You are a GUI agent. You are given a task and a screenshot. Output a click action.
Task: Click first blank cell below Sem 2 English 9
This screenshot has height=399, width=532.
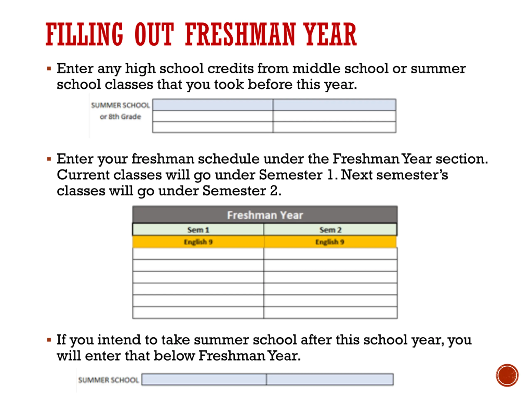click(x=330, y=254)
